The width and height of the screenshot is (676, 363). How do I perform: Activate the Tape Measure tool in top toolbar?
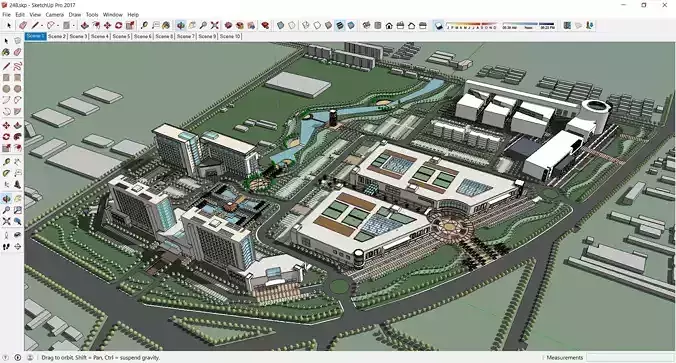click(x=144, y=25)
